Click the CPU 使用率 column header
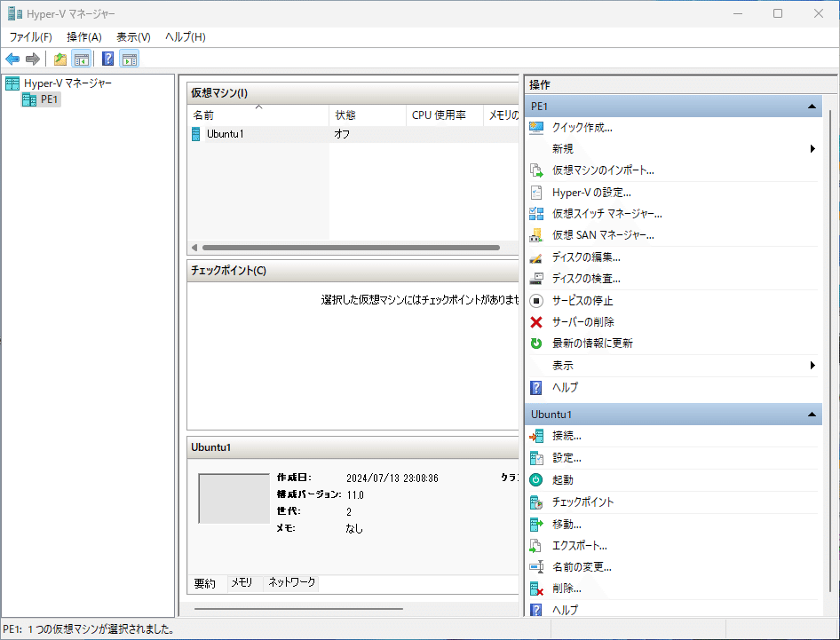 [445, 115]
